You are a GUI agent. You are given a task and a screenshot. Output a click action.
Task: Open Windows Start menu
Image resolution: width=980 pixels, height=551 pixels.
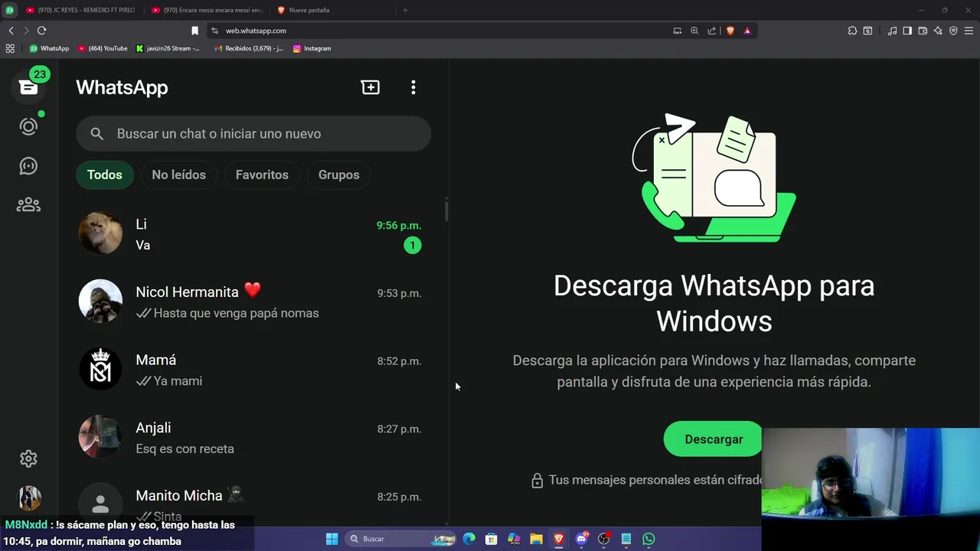[332, 539]
